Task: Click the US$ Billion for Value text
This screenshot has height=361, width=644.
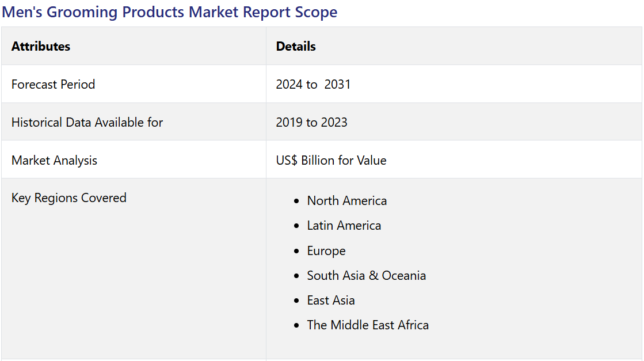Action: (331, 161)
